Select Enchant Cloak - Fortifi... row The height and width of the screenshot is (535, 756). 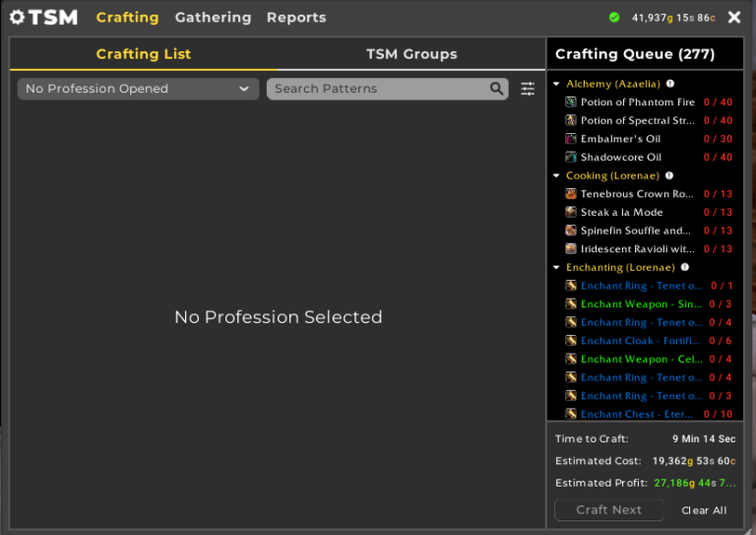645,341
